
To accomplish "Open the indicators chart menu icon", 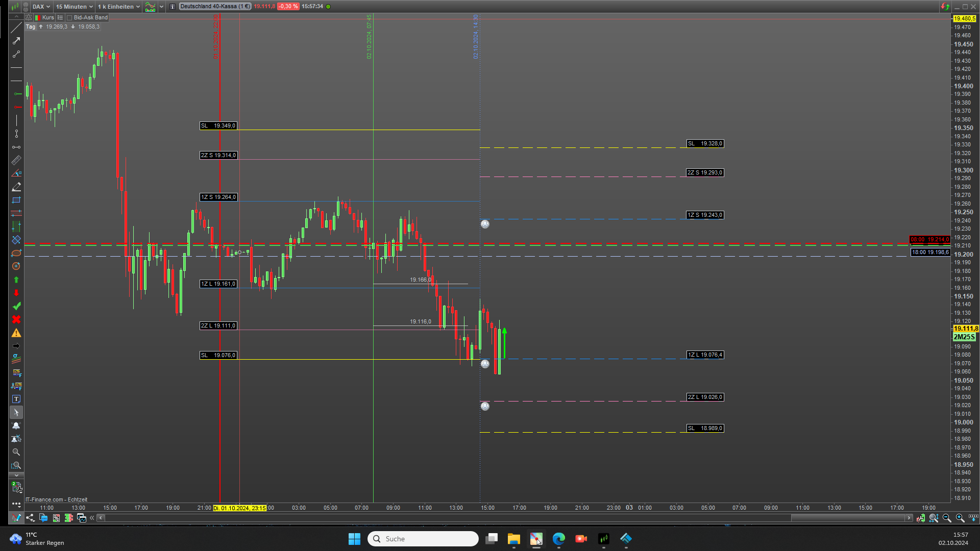I will pyautogui.click(x=150, y=7).
